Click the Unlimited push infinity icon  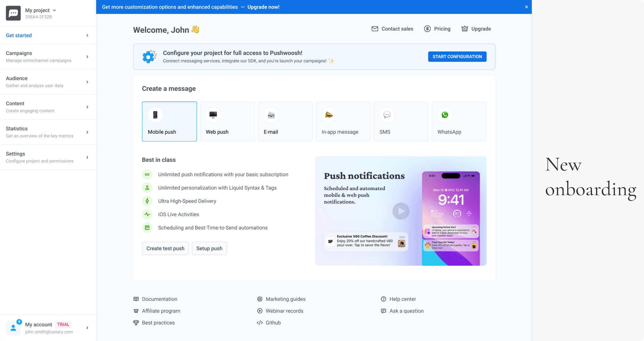147,175
